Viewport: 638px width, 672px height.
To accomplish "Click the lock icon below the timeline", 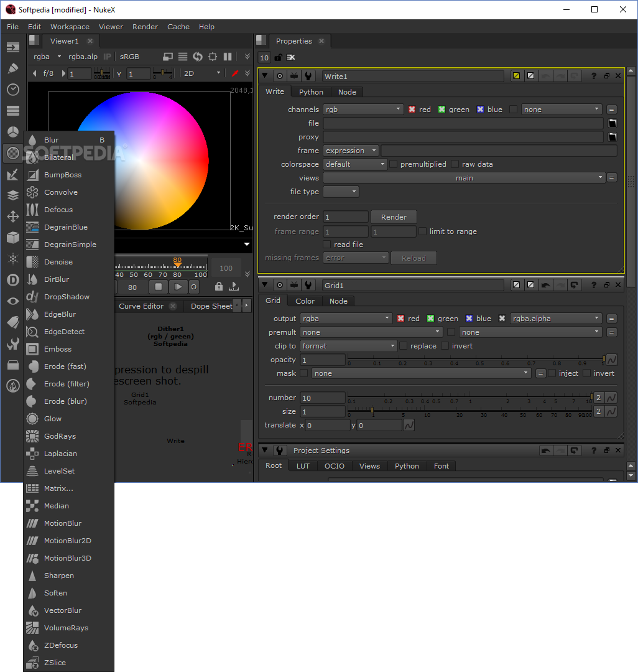I will 219,286.
